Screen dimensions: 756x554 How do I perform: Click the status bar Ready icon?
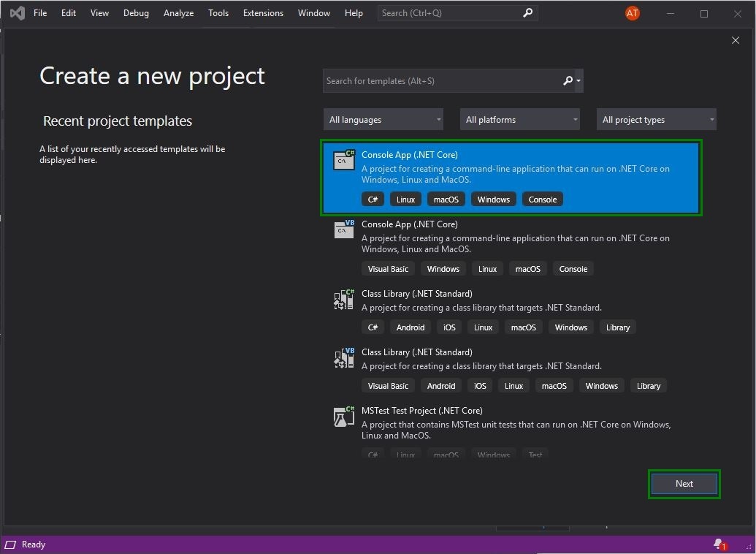pos(11,544)
